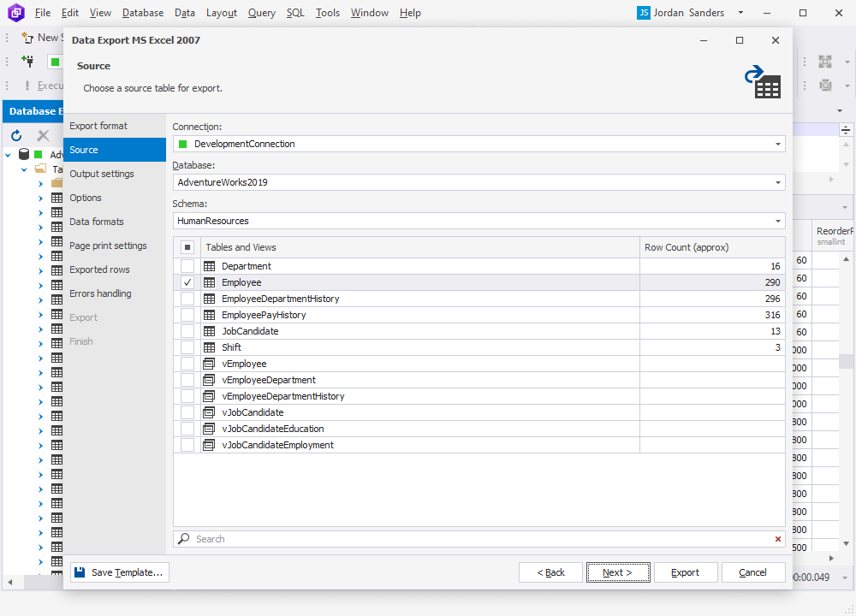Click the Back button
This screenshot has height=616, width=856.
550,572
